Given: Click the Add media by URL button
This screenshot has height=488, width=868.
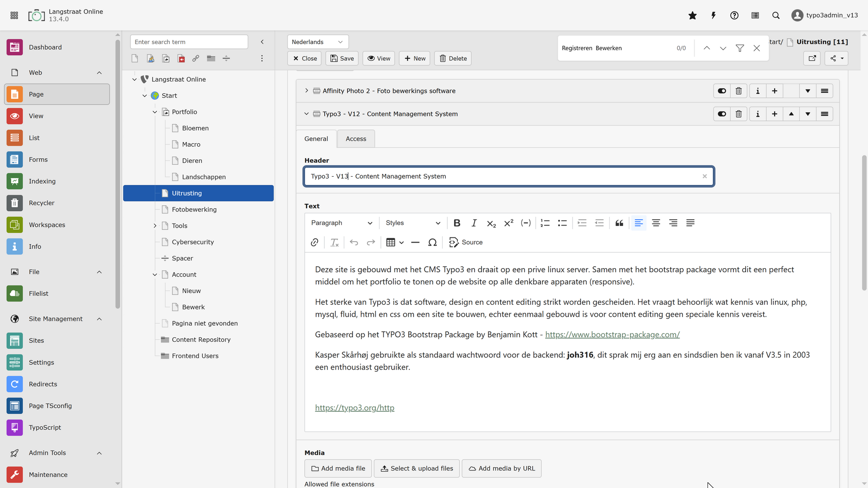Looking at the screenshot, I should coord(502,469).
